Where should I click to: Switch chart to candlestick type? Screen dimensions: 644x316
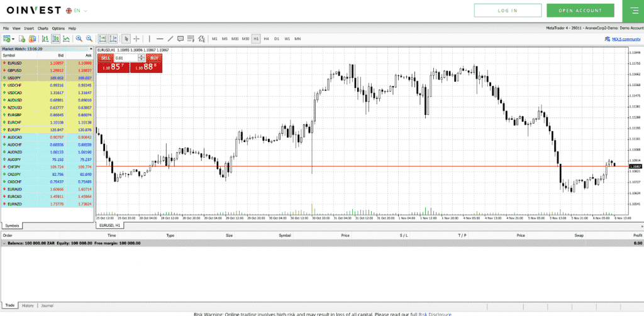click(x=55, y=38)
